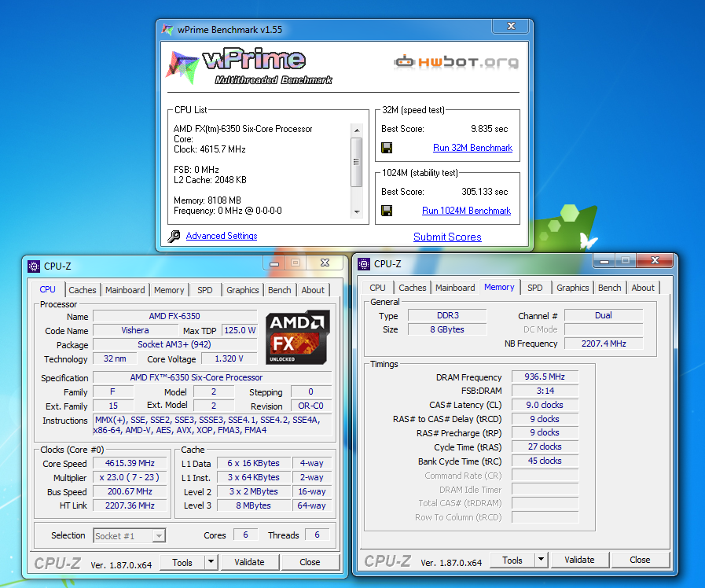This screenshot has width=705, height=588.
Task: Click the CPU List scroll up arrow
Action: [x=357, y=130]
